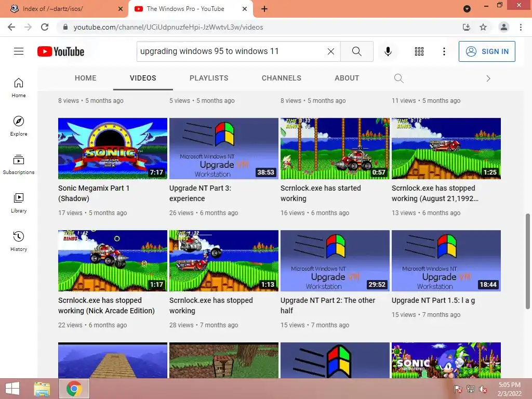Screen dimensions: 532x399
Task: Bookmark this page with star
Action: click(483, 27)
